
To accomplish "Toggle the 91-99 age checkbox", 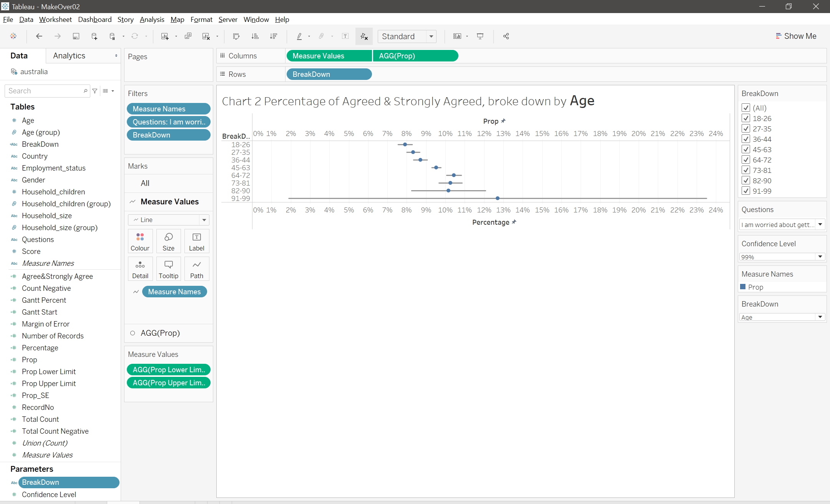I will [x=746, y=191].
